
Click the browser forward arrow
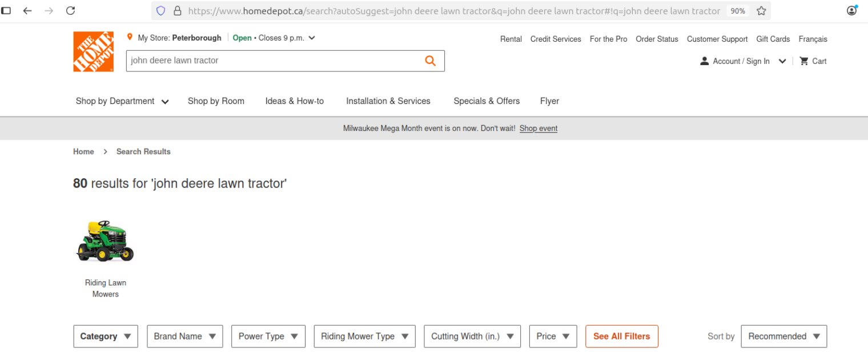pos(49,11)
